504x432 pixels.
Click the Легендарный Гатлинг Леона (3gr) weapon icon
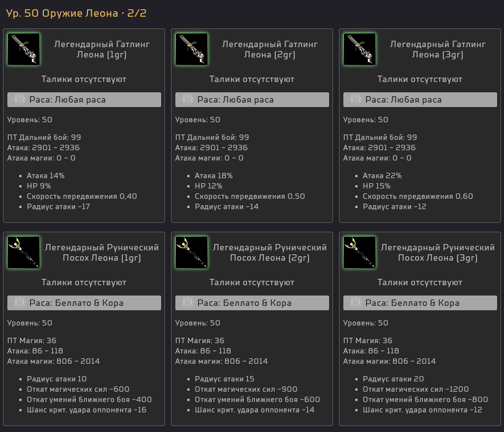[360, 49]
